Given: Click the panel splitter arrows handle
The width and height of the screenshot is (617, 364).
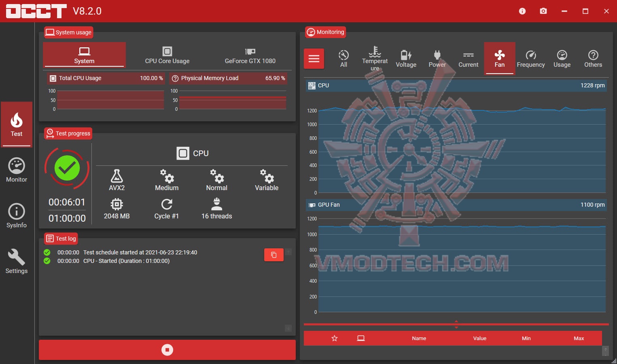Looking at the screenshot, I should coord(456,324).
